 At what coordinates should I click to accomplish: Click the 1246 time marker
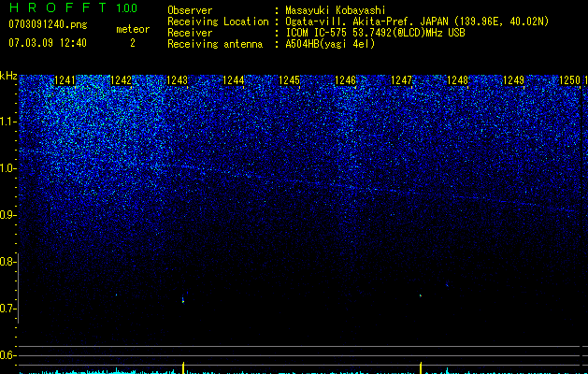345,80
